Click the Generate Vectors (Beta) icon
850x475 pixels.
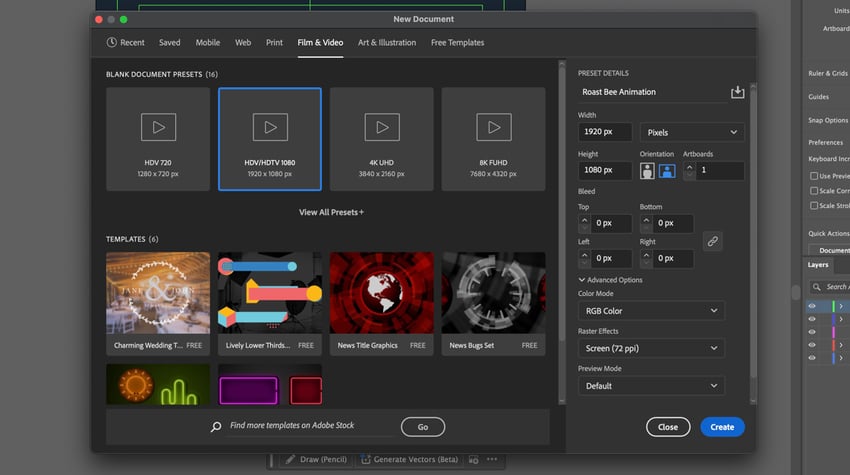point(366,459)
